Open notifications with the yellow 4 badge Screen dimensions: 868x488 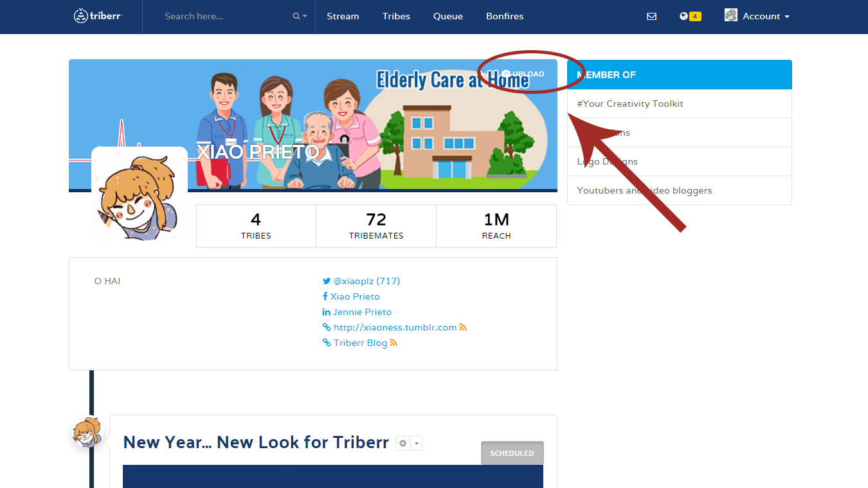pyautogui.click(x=690, y=17)
